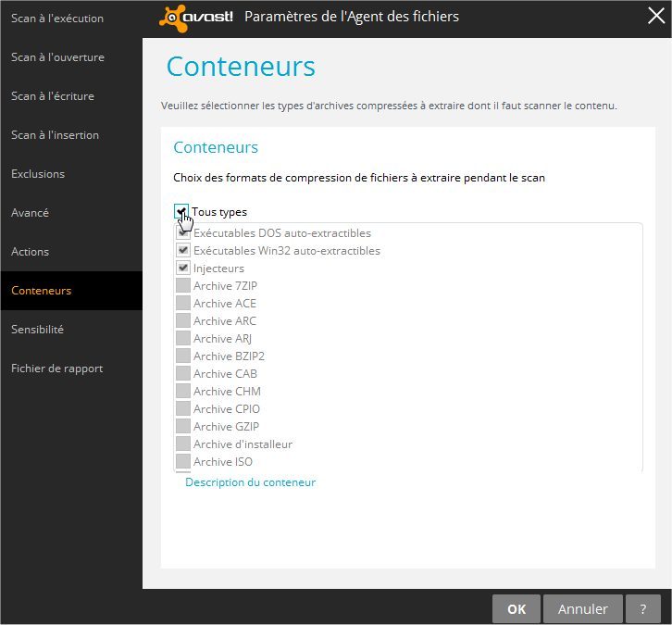Open the Avancé settings page

click(x=31, y=213)
